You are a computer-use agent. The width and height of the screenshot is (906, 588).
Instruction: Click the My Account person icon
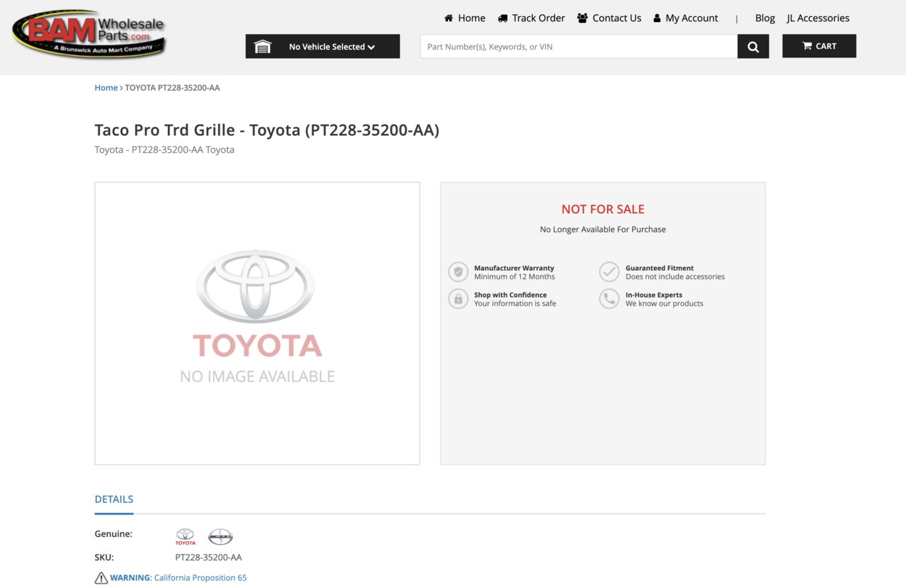click(x=657, y=18)
